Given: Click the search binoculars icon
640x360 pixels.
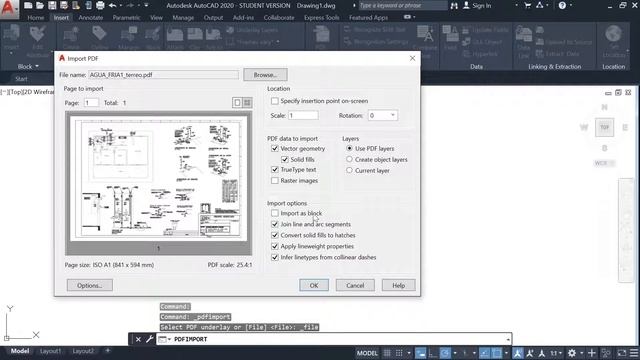Looking at the screenshot, I should [x=454, y=5].
